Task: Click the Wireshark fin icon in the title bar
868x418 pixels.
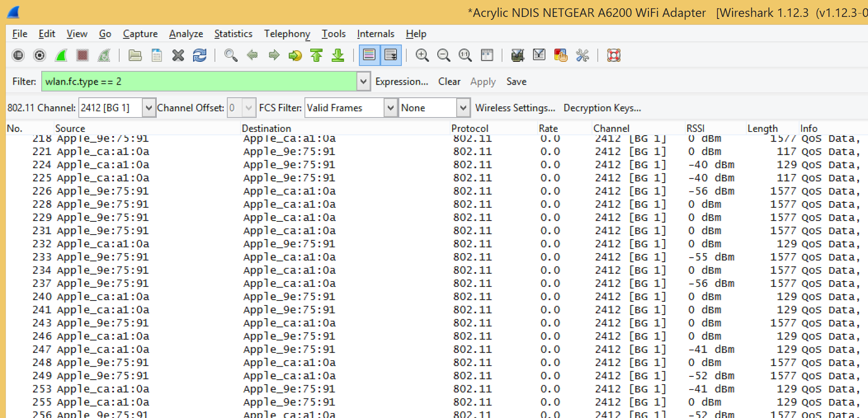Action: tap(14, 12)
